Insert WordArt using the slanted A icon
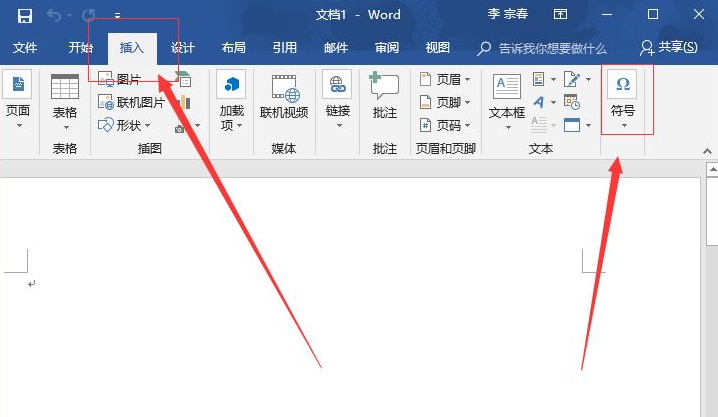The image size is (718, 417). (x=539, y=102)
